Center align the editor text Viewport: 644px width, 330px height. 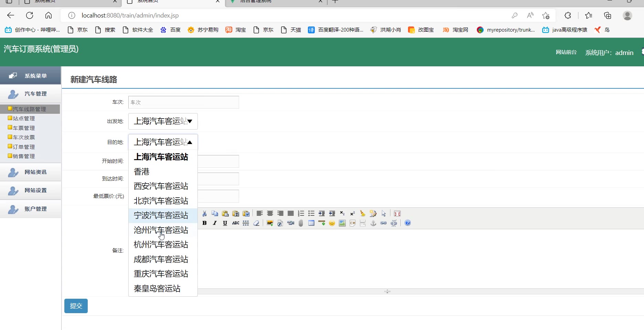coord(270,213)
